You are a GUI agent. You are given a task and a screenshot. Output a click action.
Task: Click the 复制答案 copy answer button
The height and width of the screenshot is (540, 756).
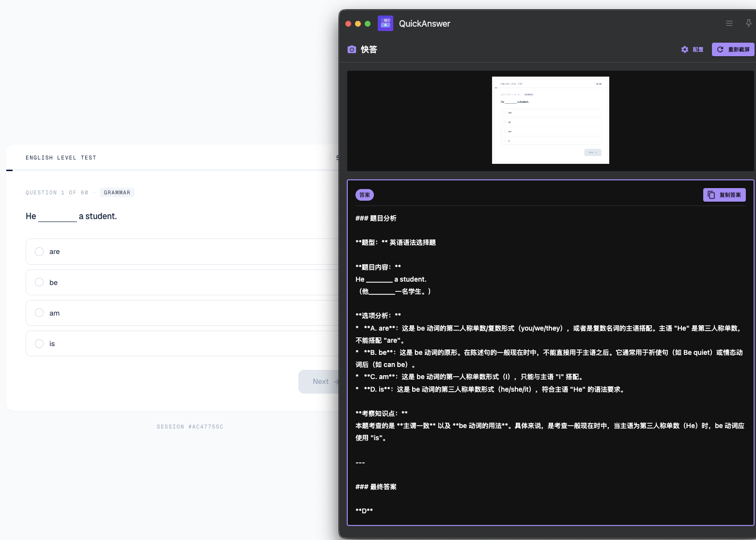tap(725, 195)
